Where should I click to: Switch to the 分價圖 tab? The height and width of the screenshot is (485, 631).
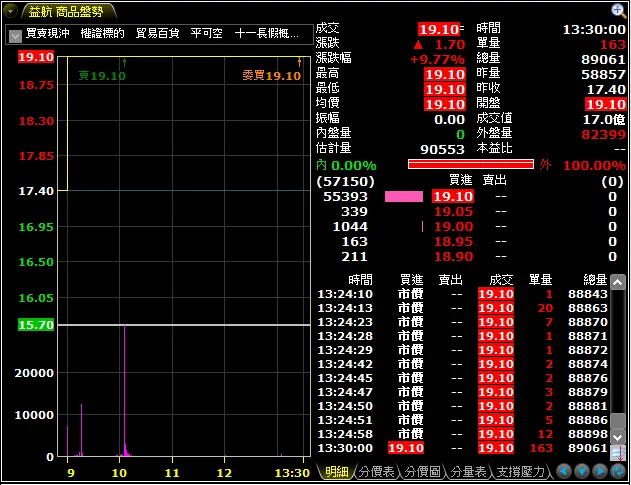pos(422,472)
